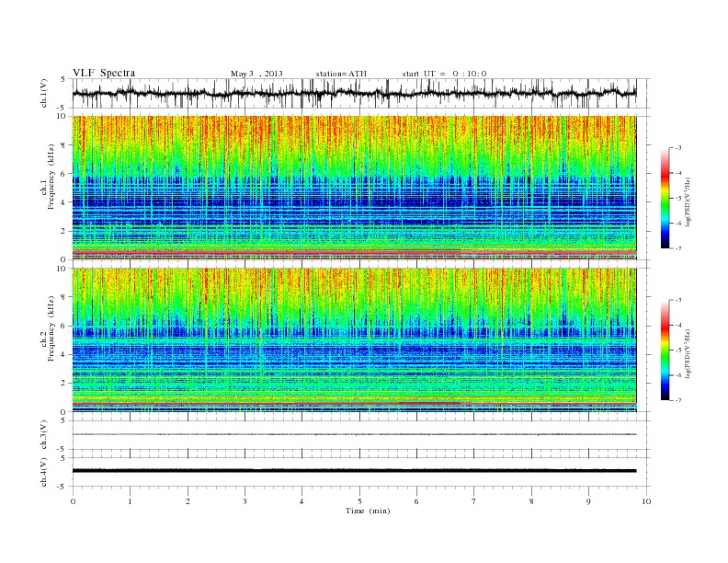Select the date text "May 3 , 2013"

pos(256,74)
